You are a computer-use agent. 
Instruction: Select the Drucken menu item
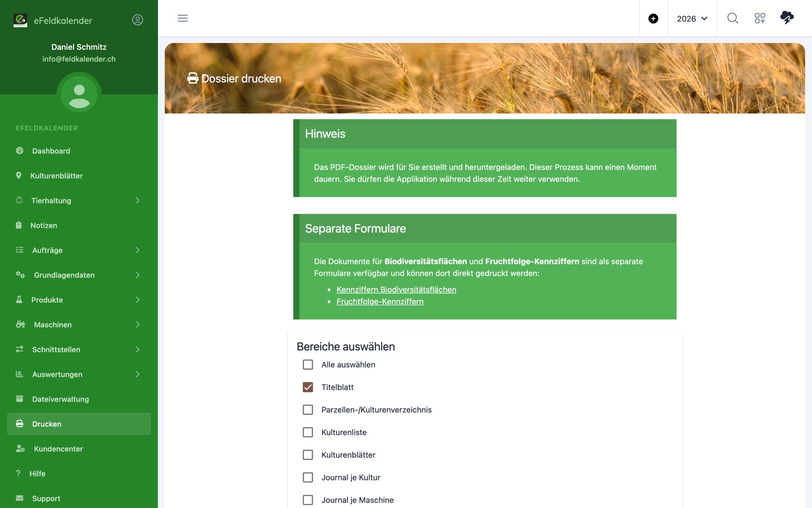click(x=79, y=424)
